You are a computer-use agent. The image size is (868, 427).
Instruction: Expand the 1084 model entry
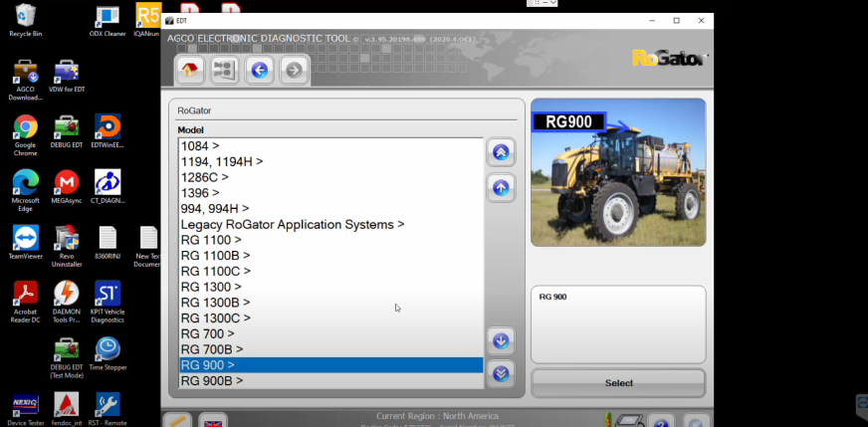point(200,146)
